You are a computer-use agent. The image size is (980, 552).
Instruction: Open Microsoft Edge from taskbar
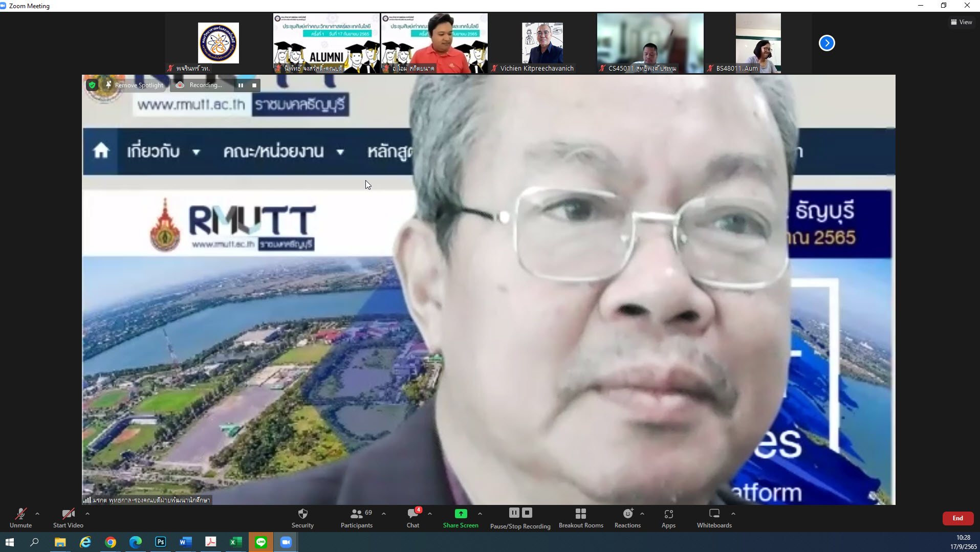pyautogui.click(x=136, y=542)
